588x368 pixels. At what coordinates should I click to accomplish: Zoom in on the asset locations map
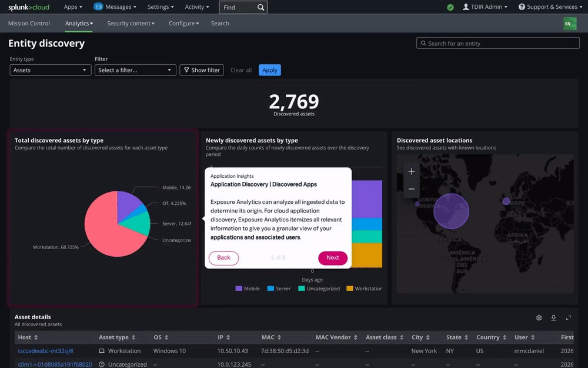(412, 171)
